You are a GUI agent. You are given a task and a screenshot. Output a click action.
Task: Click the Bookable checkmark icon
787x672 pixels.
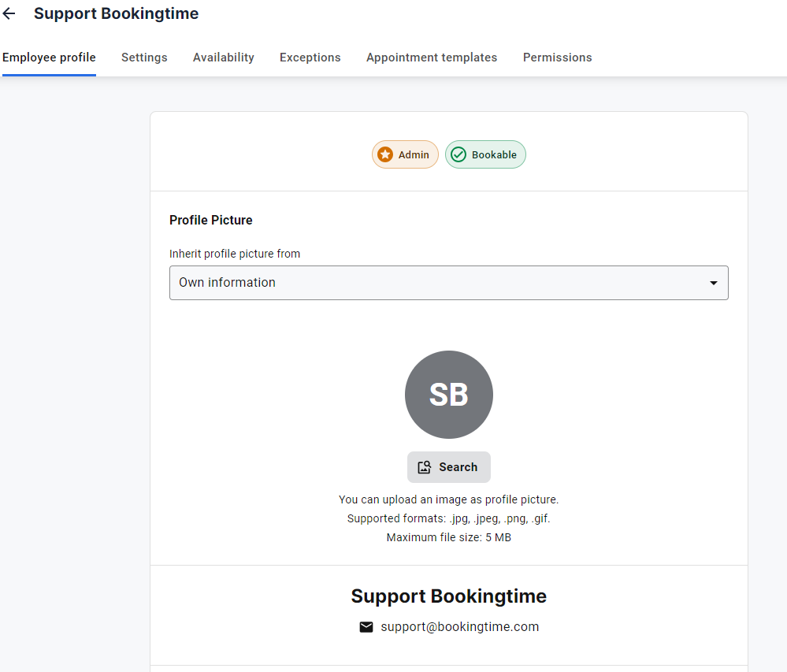point(458,154)
